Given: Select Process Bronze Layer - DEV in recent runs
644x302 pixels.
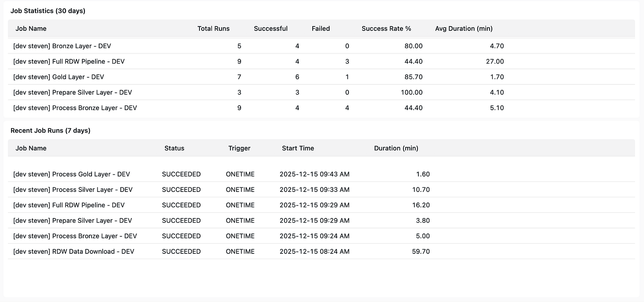Looking at the screenshot, I should click(75, 236).
